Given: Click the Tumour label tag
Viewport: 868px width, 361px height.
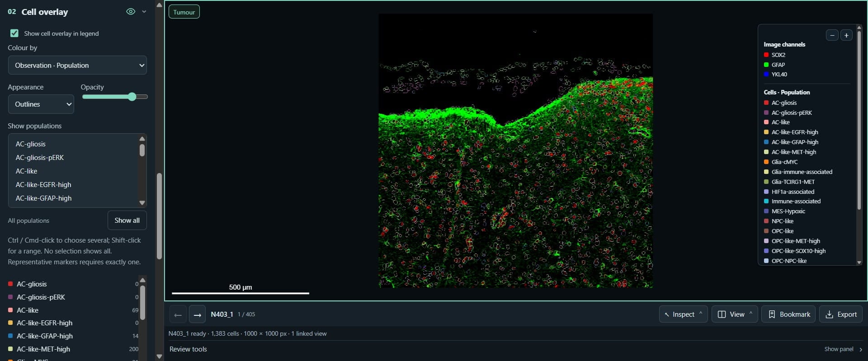Looking at the screenshot, I should 184,12.
